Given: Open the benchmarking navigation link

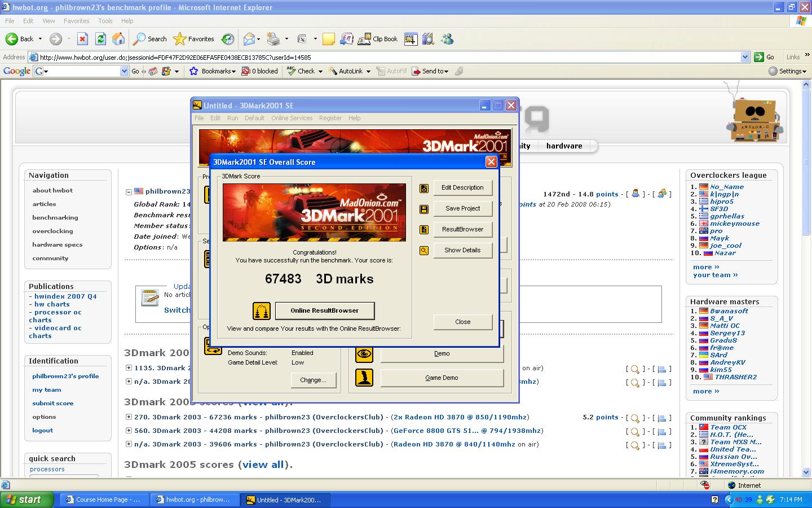Looking at the screenshot, I should [55, 217].
